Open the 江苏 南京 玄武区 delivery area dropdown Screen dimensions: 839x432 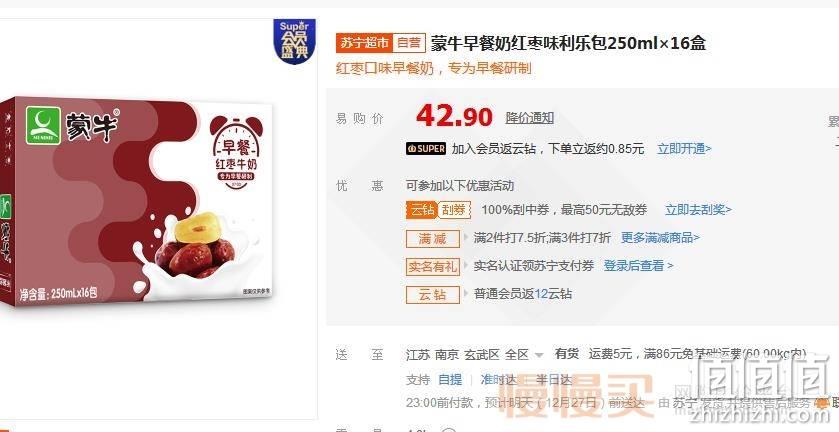point(475,354)
